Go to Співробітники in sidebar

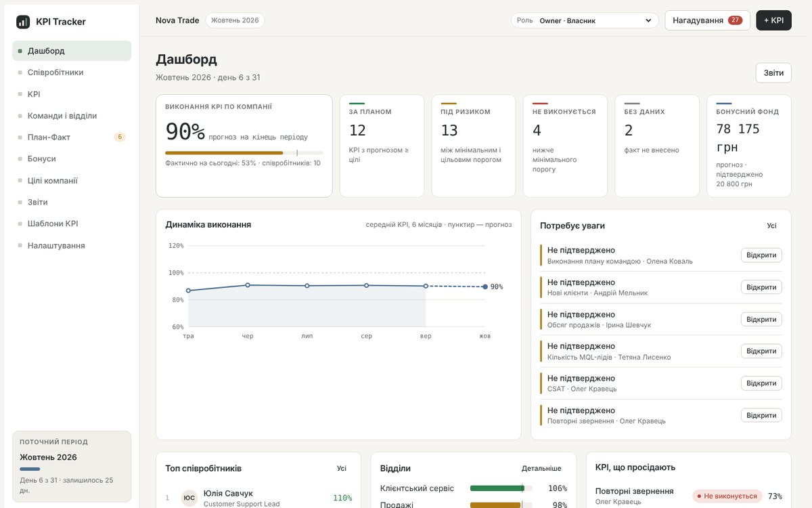pos(72,72)
